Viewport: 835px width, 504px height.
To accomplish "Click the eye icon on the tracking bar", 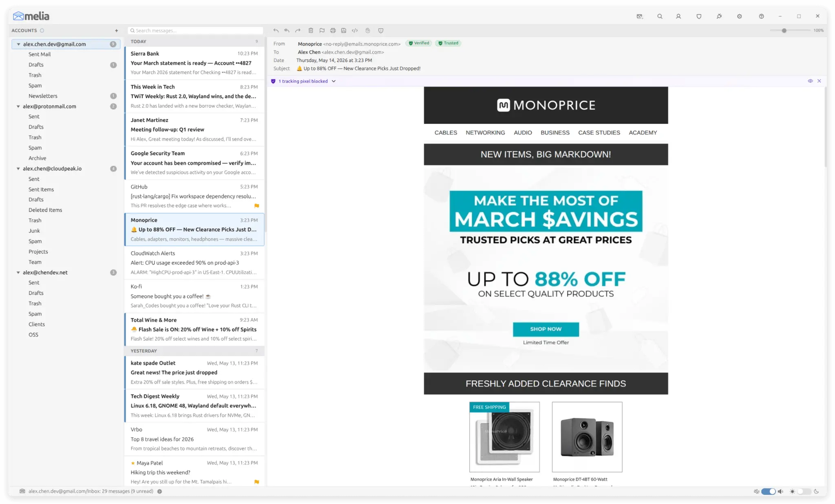I will tap(810, 81).
